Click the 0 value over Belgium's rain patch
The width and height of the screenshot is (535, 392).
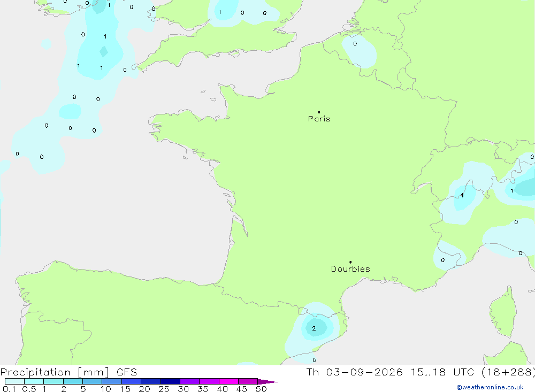coord(355,44)
